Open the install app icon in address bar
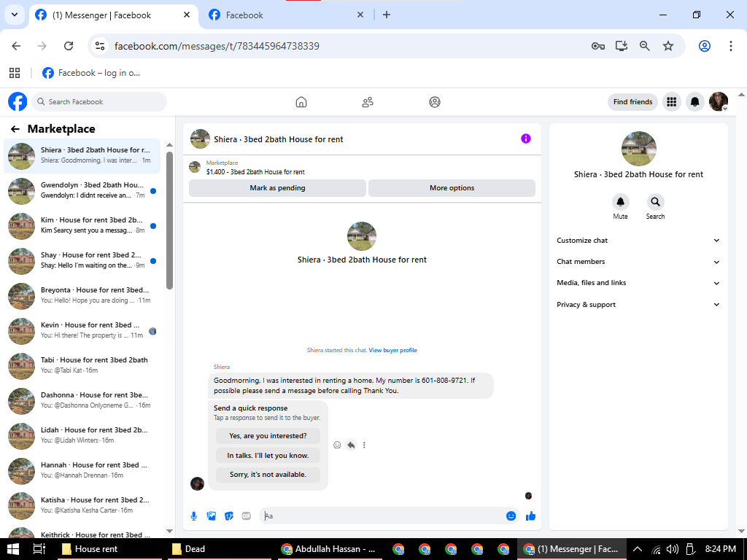The image size is (747, 560). 622,46
